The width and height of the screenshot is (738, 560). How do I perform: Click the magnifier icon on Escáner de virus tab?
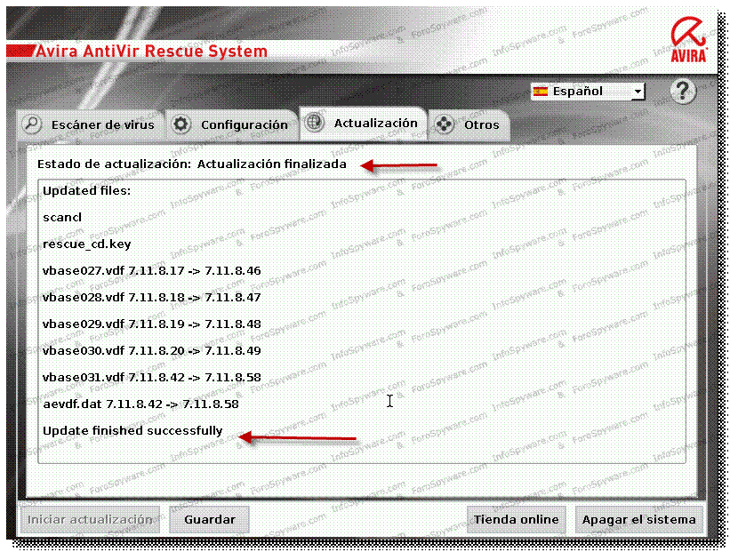click(x=32, y=124)
